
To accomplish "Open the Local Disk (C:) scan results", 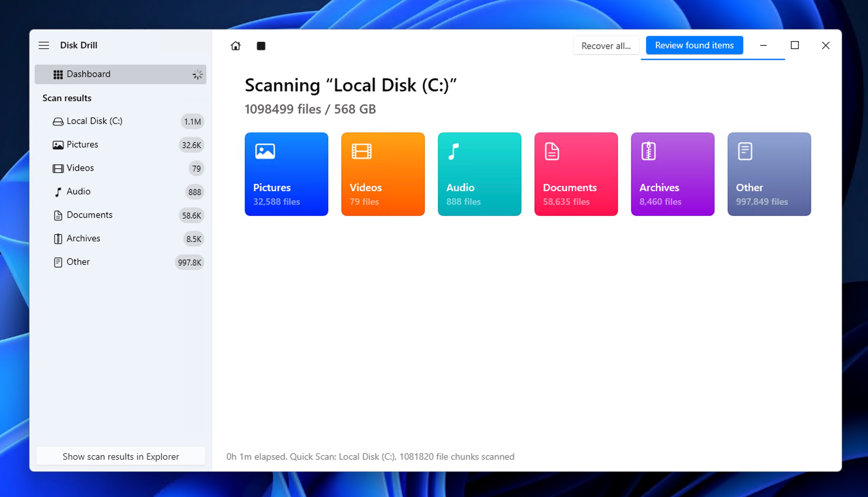I will 95,121.
